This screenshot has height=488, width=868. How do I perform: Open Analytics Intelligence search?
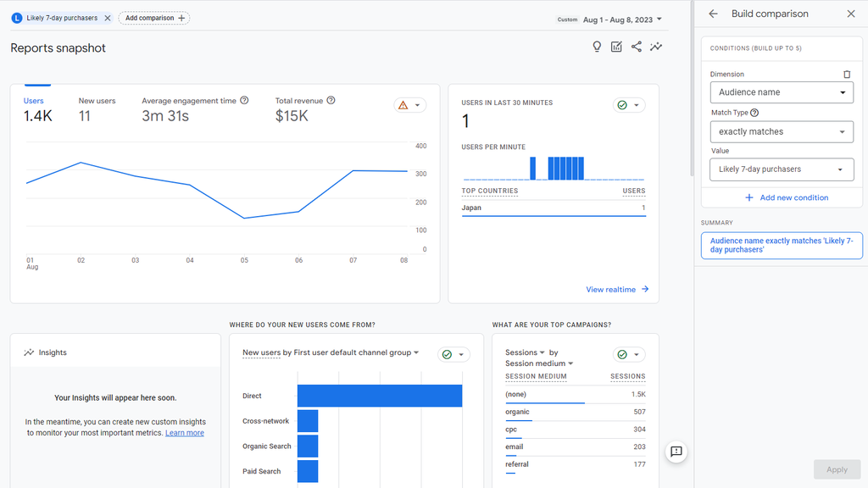pyautogui.click(x=656, y=47)
